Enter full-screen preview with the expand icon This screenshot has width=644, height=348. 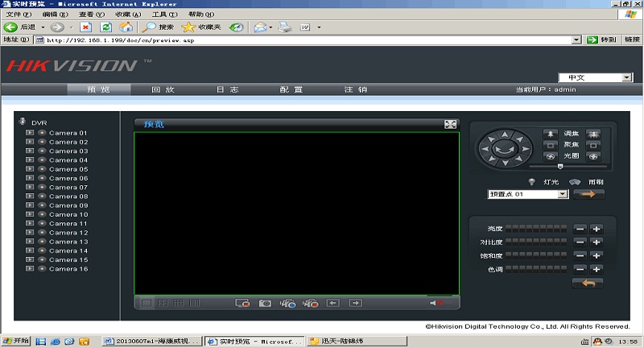pyautogui.click(x=450, y=124)
